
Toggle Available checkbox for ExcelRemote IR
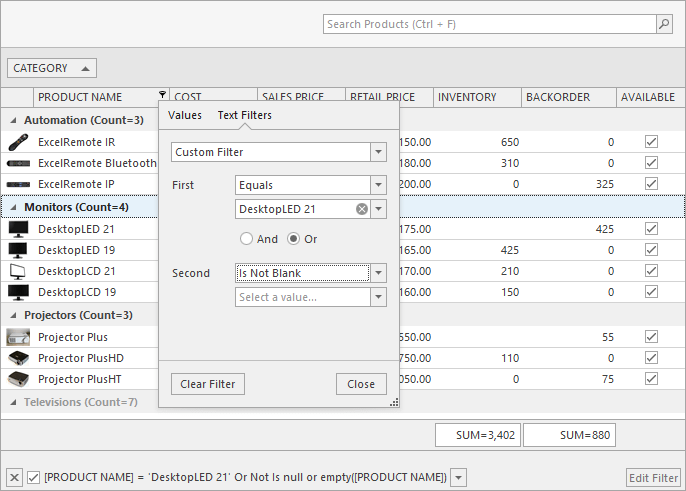[651, 142]
